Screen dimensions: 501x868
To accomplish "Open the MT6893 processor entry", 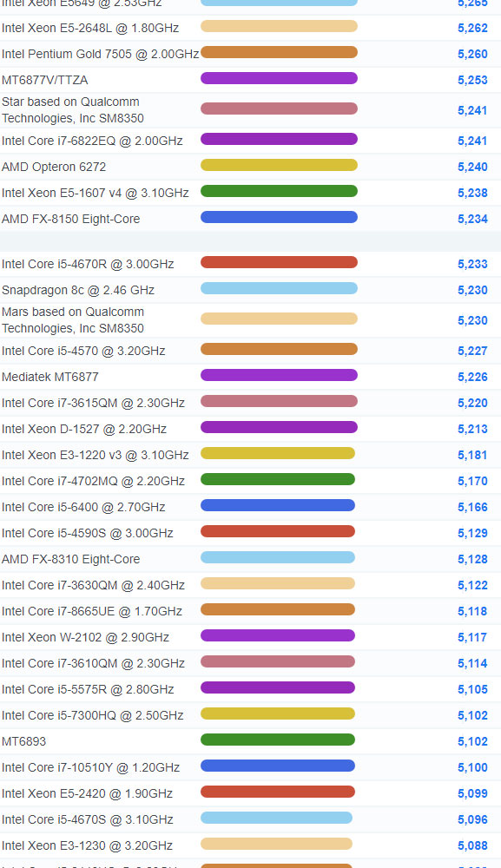I will [x=23, y=741].
